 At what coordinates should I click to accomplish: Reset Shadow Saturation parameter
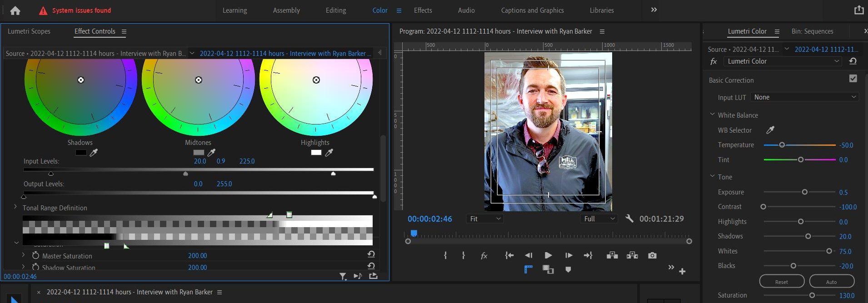pyautogui.click(x=371, y=266)
